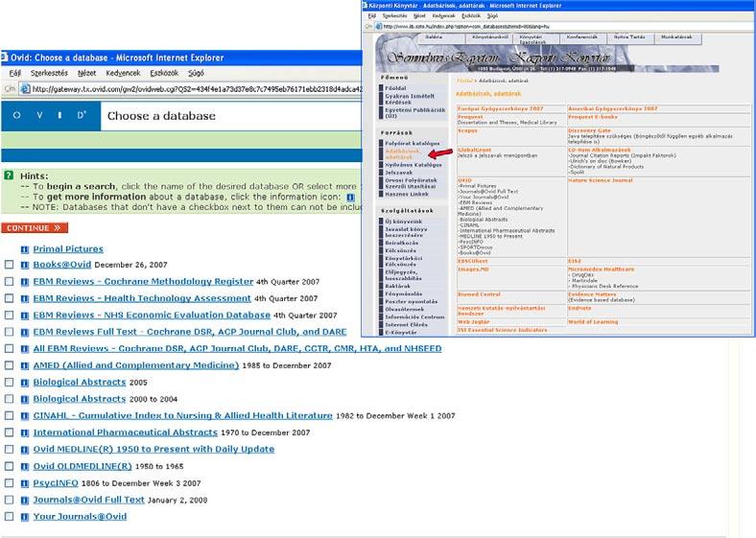The height and width of the screenshot is (538, 756).
Task: Click page icon in Központi Könyvtár address bar
Action: pyautogui.click(x=379, y=27)
